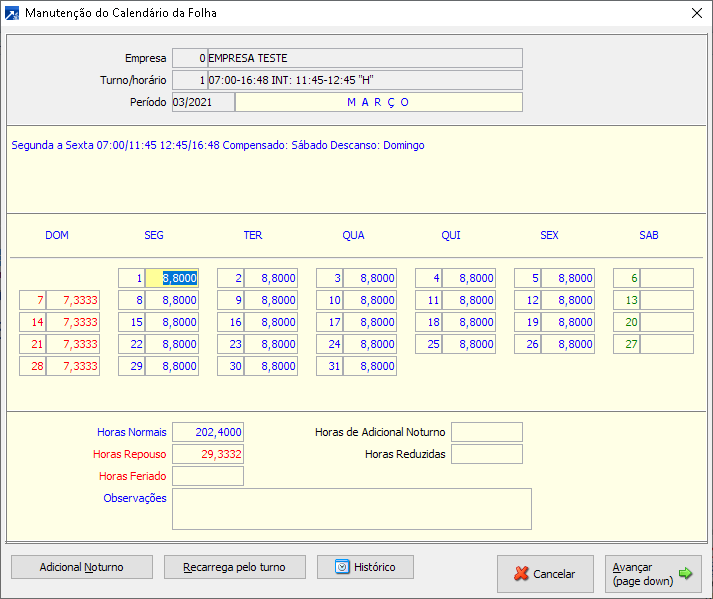Edit hours for Monday day 1
This screenshot has width=713, height=599.
click(172, 278)
